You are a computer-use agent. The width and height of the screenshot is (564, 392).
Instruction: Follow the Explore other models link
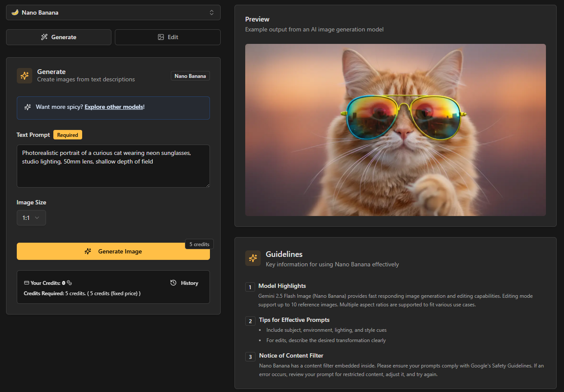(114, 107)
